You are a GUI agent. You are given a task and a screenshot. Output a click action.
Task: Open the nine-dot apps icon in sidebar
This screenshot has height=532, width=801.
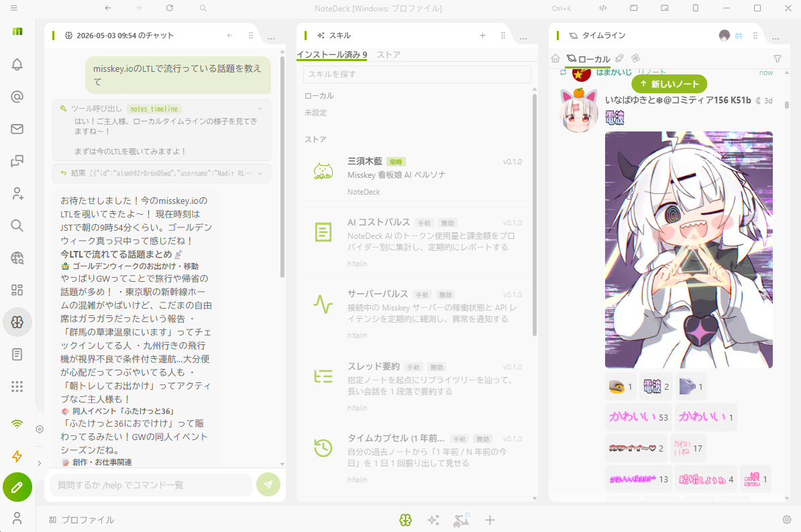[17, 386]
